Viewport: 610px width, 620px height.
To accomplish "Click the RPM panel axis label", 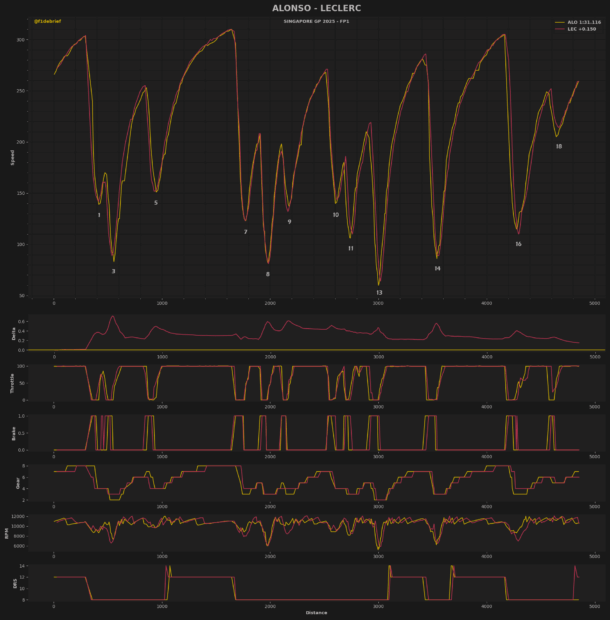I will pyautogui.click(x=13, y=533).
